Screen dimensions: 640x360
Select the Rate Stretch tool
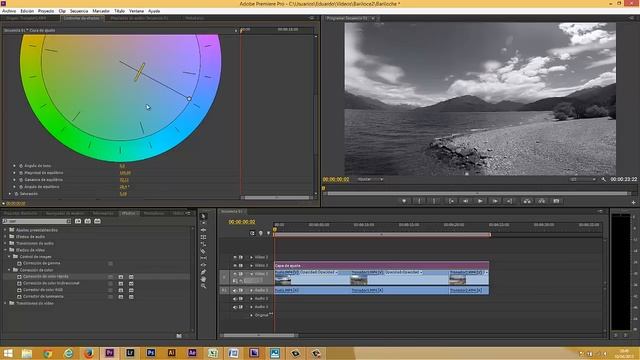tap(203, 244)
